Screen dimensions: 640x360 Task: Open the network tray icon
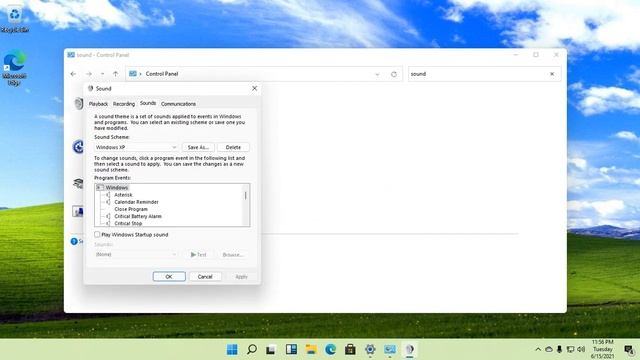[x=570, y=349]
